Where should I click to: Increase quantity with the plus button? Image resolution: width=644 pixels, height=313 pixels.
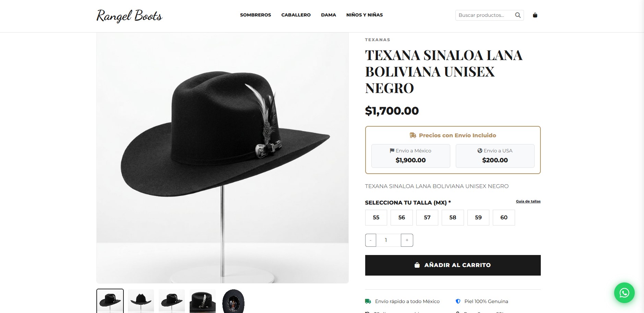click(407, 240)
